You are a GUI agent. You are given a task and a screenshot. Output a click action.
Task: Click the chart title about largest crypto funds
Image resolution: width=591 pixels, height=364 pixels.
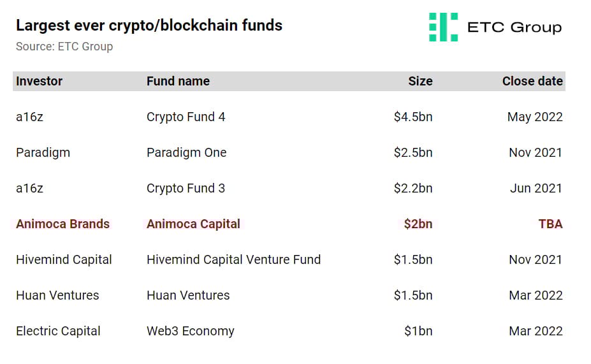[149, 25]
